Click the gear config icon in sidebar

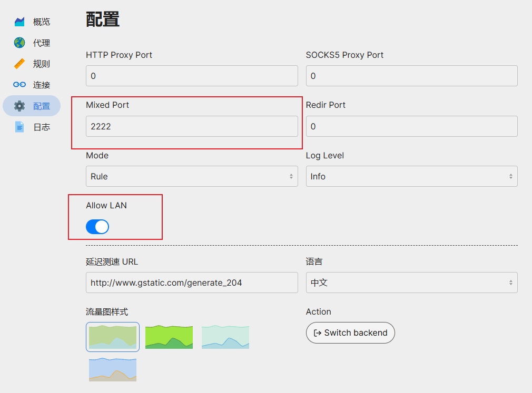(19, 106)
